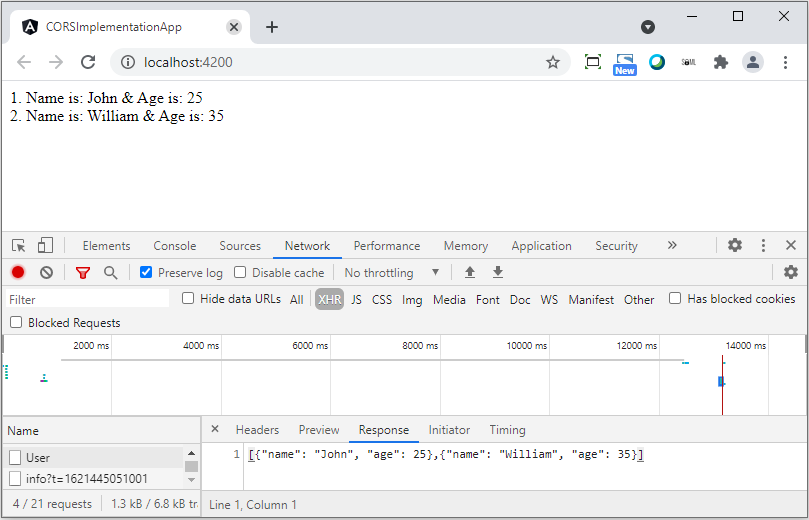Switch to the Console tab
This screenshot has height=520, width=809.
175,246
